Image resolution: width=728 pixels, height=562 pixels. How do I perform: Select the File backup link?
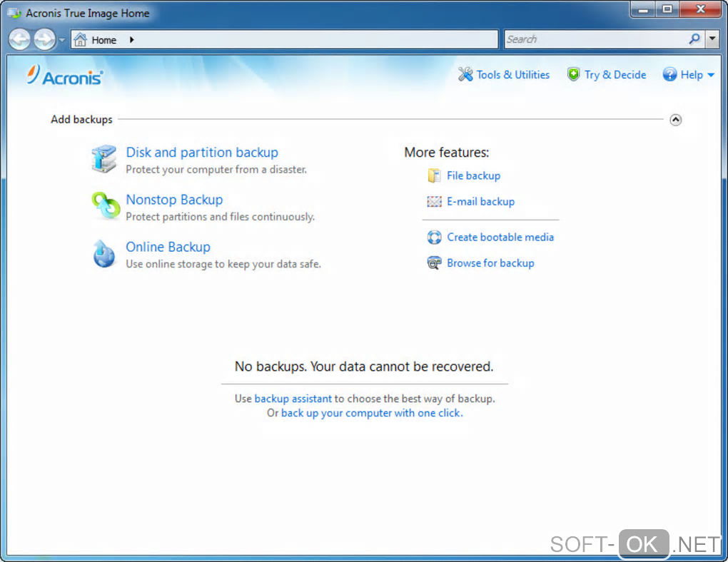coord(474,175)
